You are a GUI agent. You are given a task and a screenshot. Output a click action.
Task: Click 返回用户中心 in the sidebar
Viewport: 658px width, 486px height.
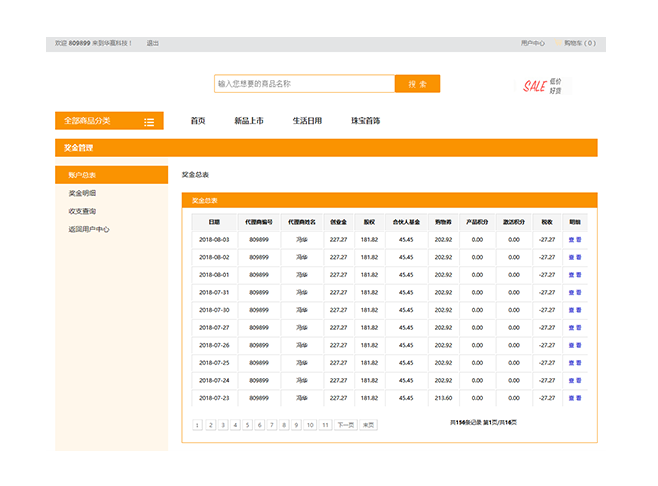(x=89, y=229)
